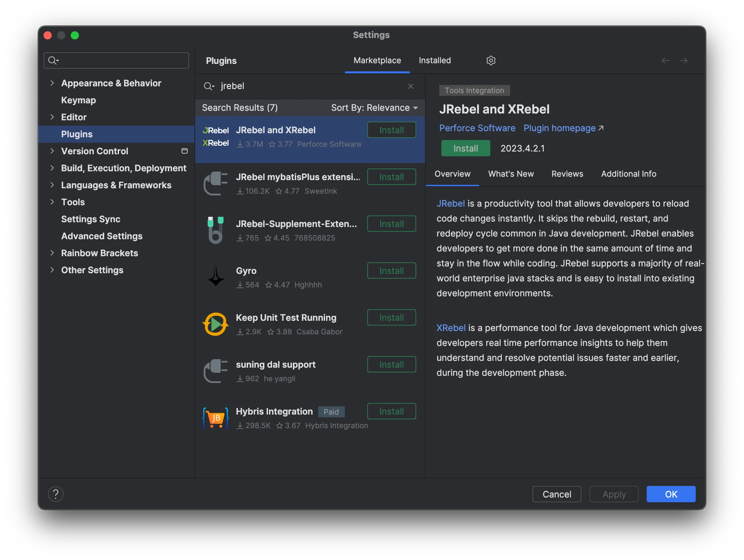This screenshot has width=744, height=560.
Task: Click the JRebel XRebel plugin logo
Action: 216,137
